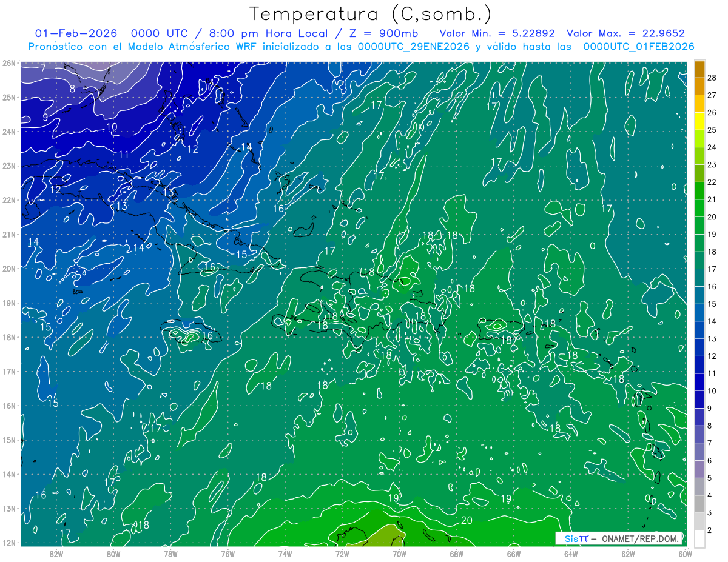Click the 20N latitude axis label
This screenshot has height=562, width=728.
[x=9, y=269]
